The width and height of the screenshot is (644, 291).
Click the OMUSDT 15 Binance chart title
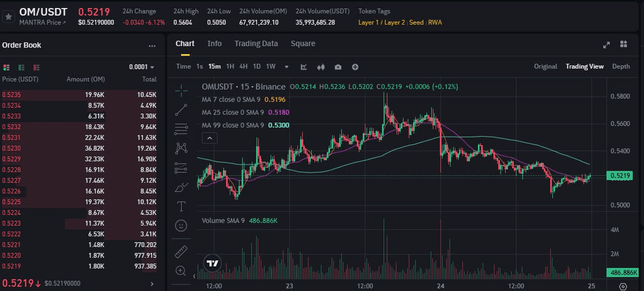coord(243,86)
